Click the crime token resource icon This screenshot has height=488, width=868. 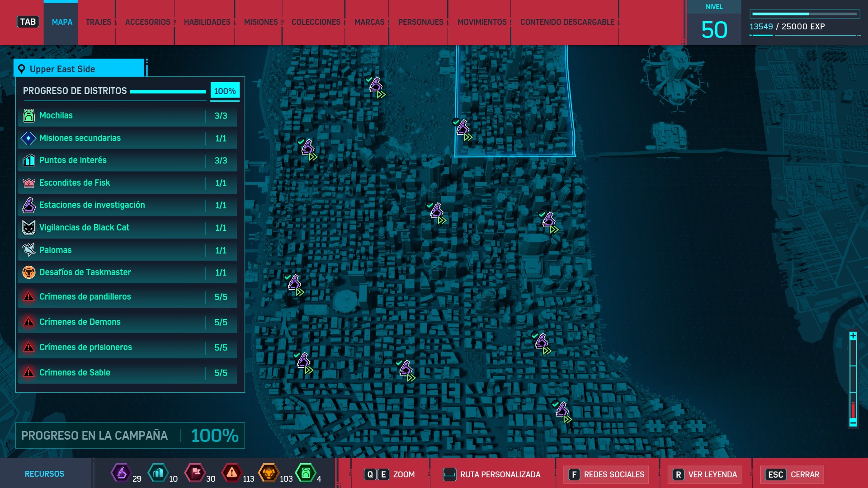point(231,473)
